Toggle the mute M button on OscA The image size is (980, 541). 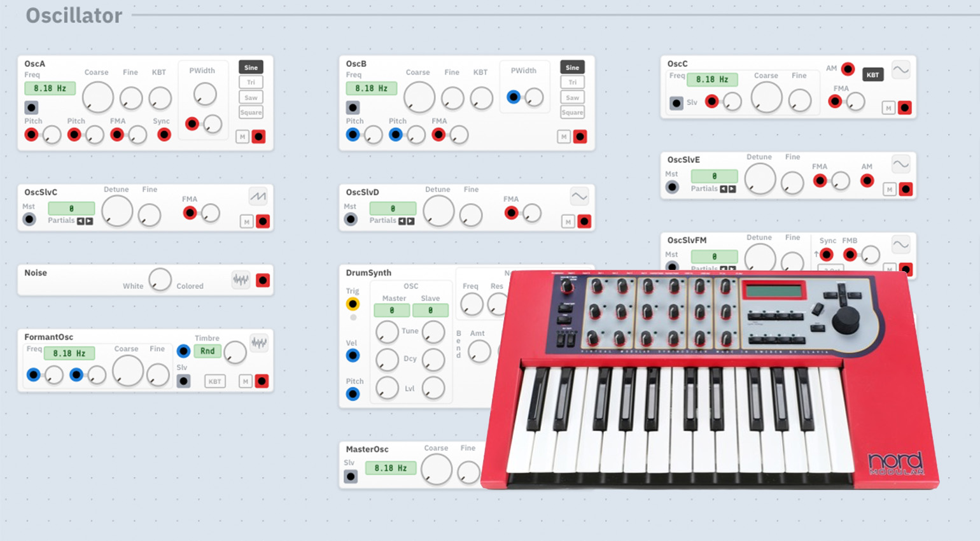(x=242, y=137)
